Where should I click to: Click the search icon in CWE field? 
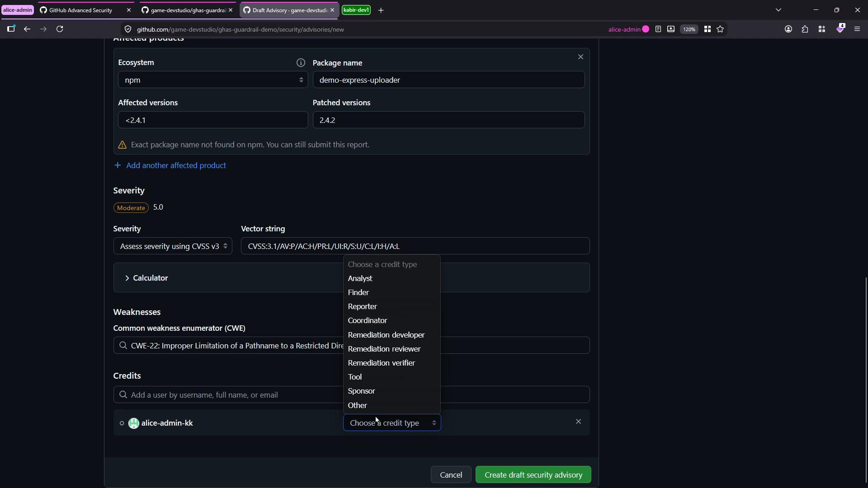click(123, 346)
